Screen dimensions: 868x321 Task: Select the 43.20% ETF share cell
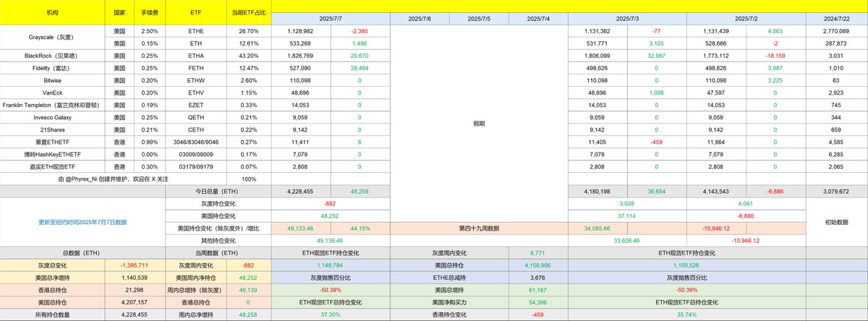pos(248,55)
